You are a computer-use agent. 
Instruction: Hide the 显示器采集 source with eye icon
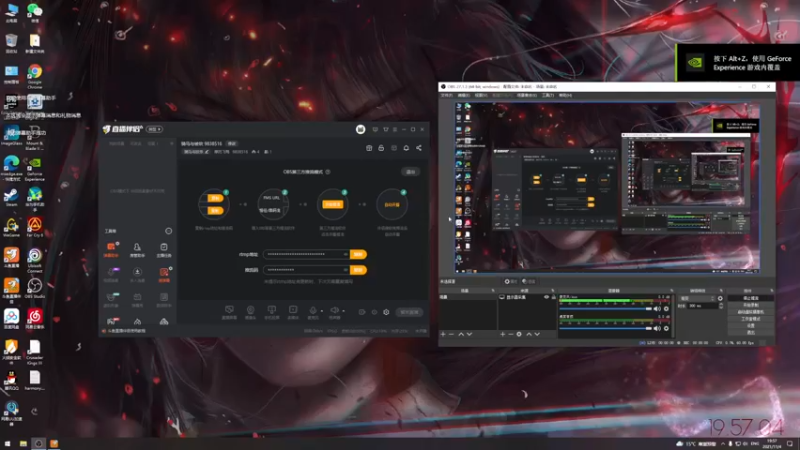(546, 297)
